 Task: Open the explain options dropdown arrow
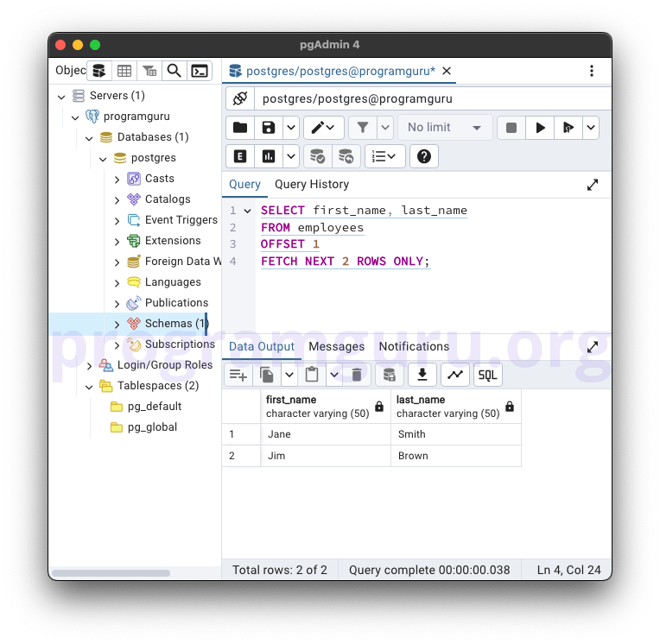coord(291,157)
